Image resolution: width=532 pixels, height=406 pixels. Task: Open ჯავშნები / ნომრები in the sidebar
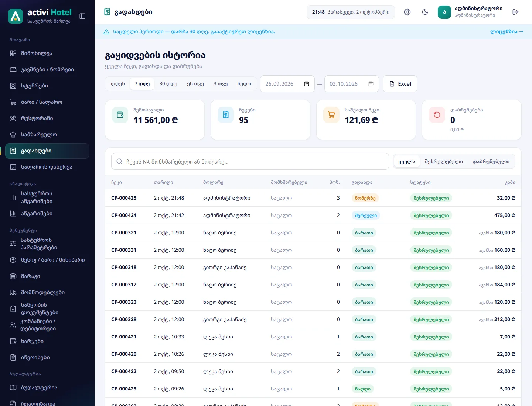click(x=47, y=69)
